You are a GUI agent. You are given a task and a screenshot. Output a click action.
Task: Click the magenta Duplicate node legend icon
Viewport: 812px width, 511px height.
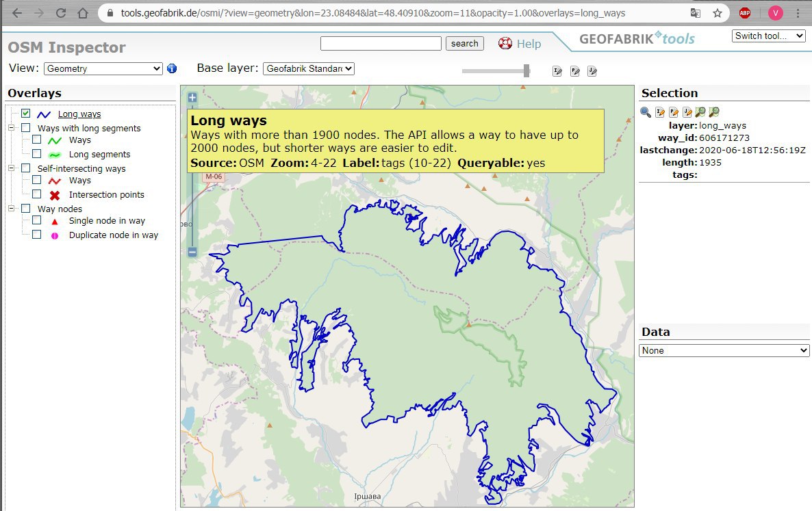(x=55, y=236)
